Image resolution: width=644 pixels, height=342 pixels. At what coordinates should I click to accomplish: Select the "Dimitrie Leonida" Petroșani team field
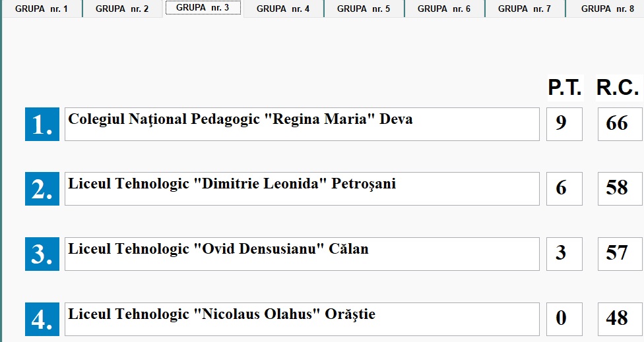302,188
